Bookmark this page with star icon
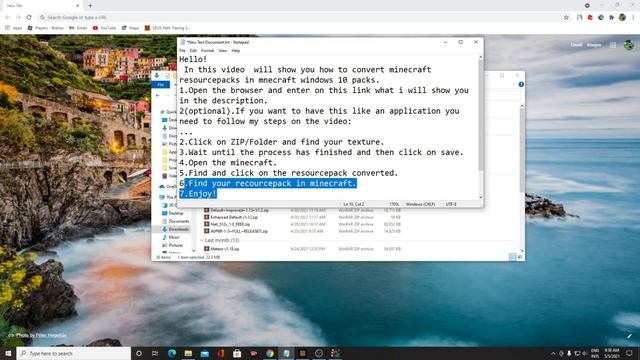This screenshot has width=640, height=360. [x=566, y=18]
